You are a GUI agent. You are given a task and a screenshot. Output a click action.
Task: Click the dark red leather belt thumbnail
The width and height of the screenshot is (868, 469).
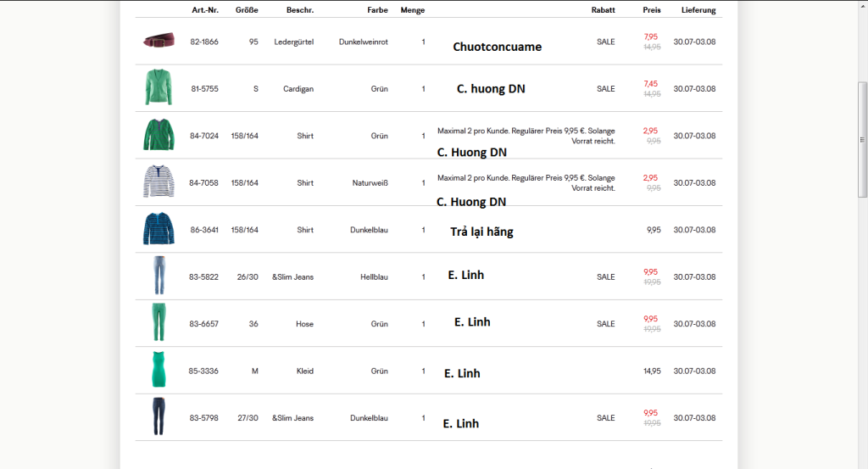coord(159,41)
